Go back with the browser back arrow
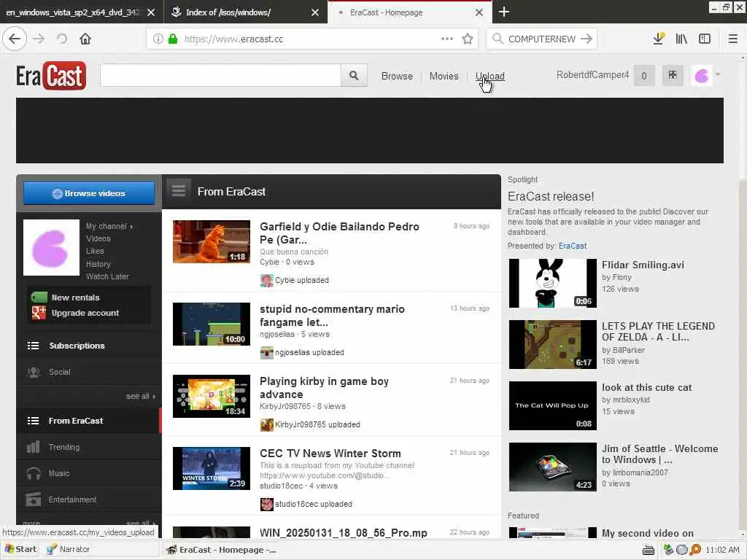 pos(15,39)
